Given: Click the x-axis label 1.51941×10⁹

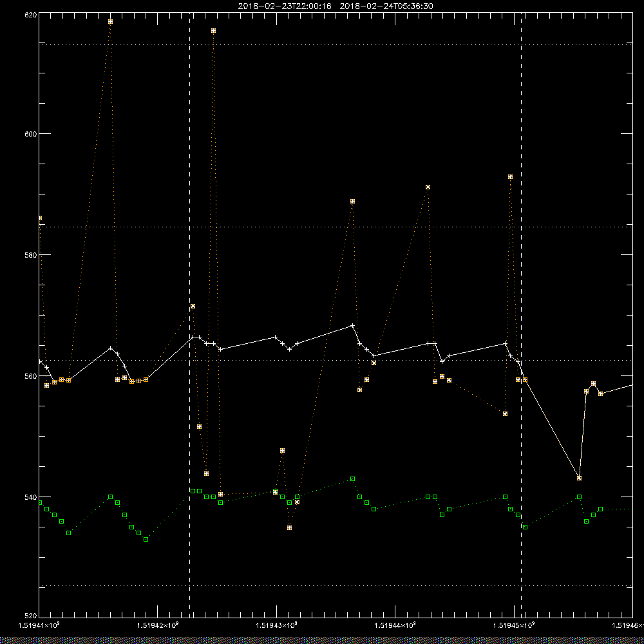Looking at the screenshot, I should (39, 625).
